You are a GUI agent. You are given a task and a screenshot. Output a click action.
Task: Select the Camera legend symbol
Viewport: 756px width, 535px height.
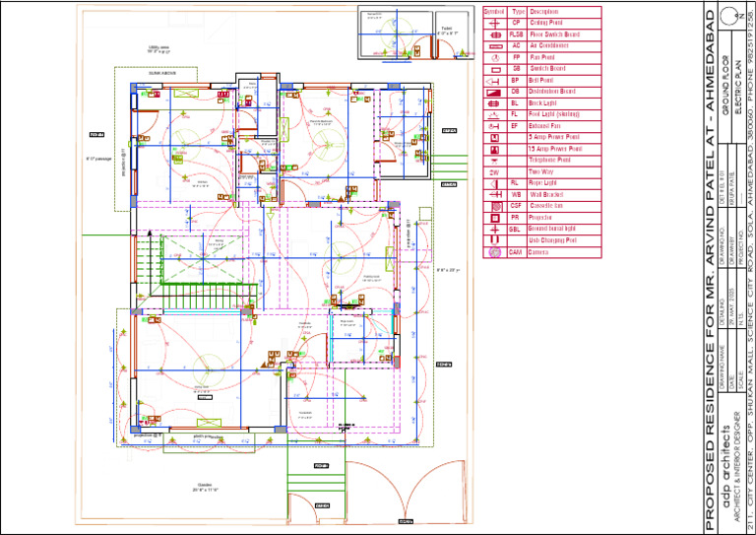pyautogui.click(x=495, y=252)
